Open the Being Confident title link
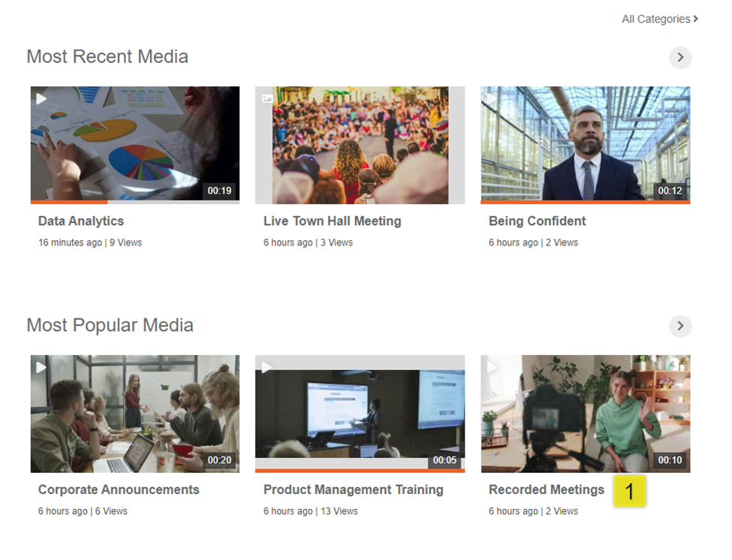 point(537,221)
